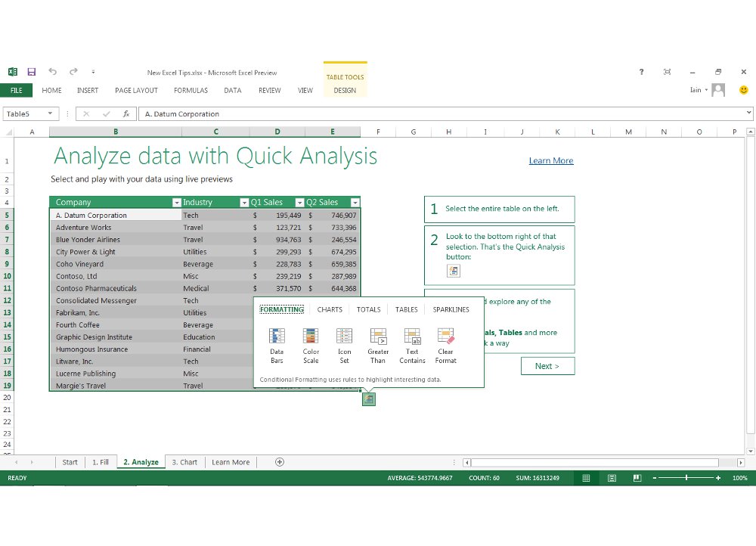The width and height of the screenshot is (756, 546).
Task: Click the Select All corner triangle
Action: click(x=8, y=132)
